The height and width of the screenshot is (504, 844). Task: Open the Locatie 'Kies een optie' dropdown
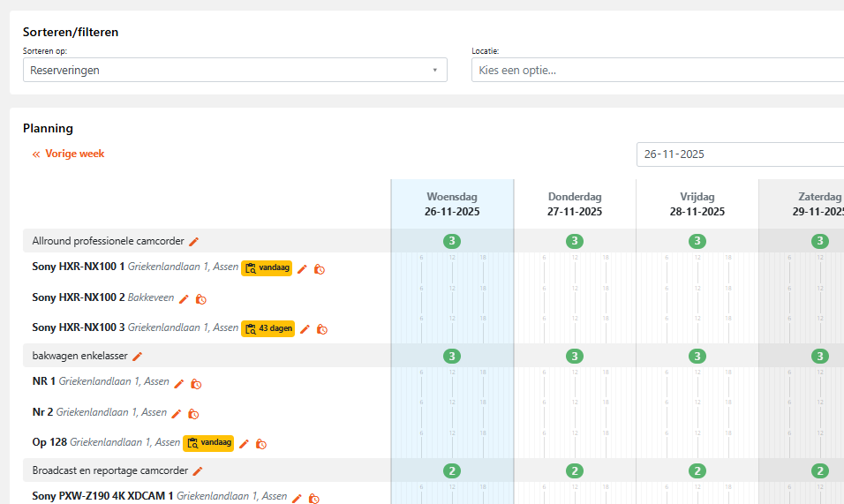(657, 70)
